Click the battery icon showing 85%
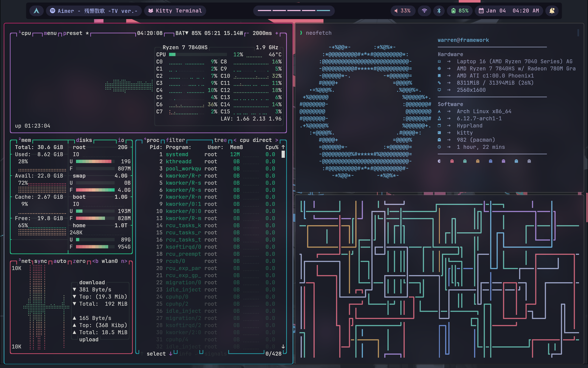588x368 pixels. tap(453, 11)
